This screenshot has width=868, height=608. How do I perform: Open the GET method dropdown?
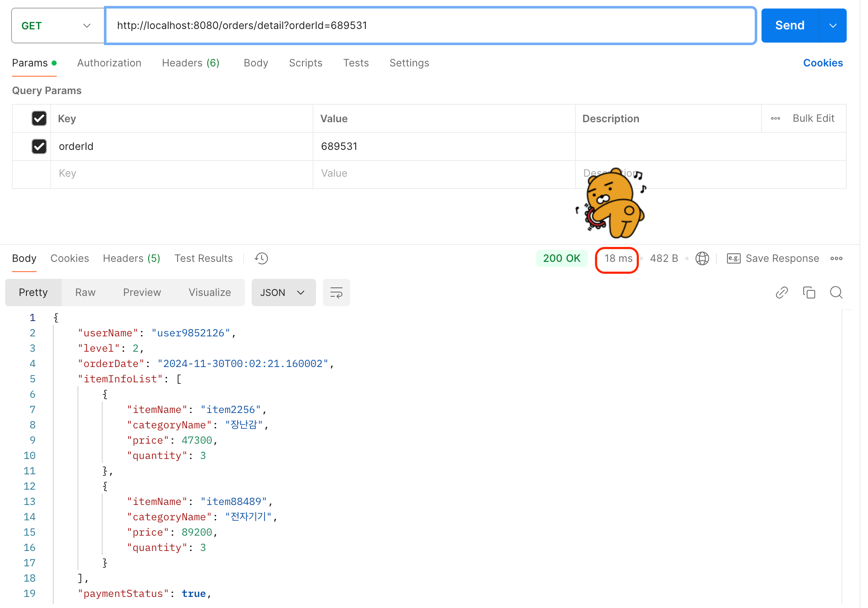(x=57, y=26)
